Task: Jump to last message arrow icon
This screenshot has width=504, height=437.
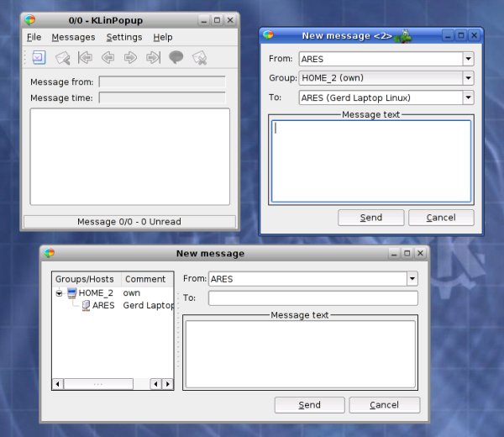Action: coord(154,58)
